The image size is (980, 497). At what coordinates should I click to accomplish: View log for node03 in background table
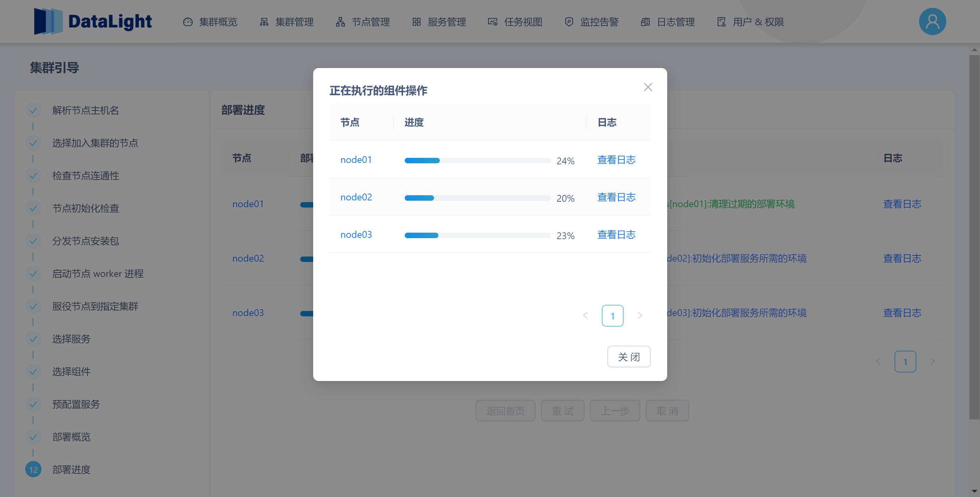click(902, 313)
